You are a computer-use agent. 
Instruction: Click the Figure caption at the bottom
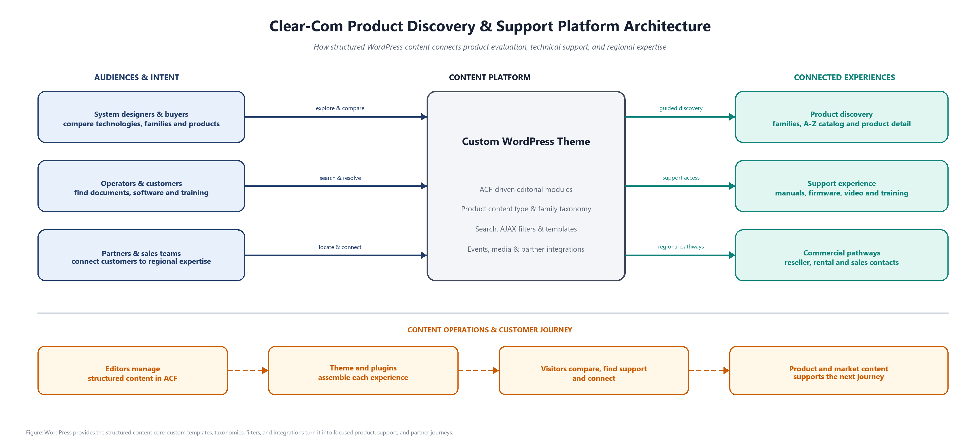[239, 433]
